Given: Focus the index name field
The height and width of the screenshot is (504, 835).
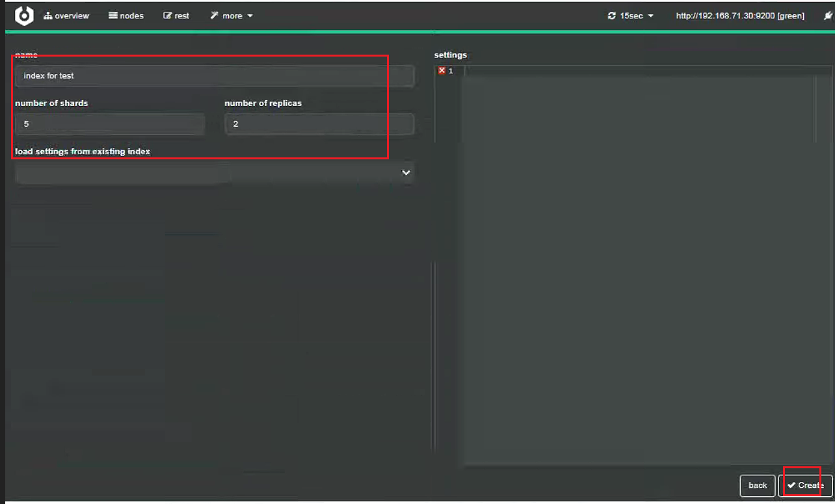Looking at the screenshot, I should 215,75.
